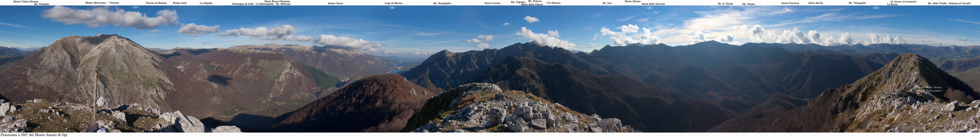Viewport: 980px width, 138px height.
Task: Click the 'Mt. Capraro' label
Action: tap(518, 2)
